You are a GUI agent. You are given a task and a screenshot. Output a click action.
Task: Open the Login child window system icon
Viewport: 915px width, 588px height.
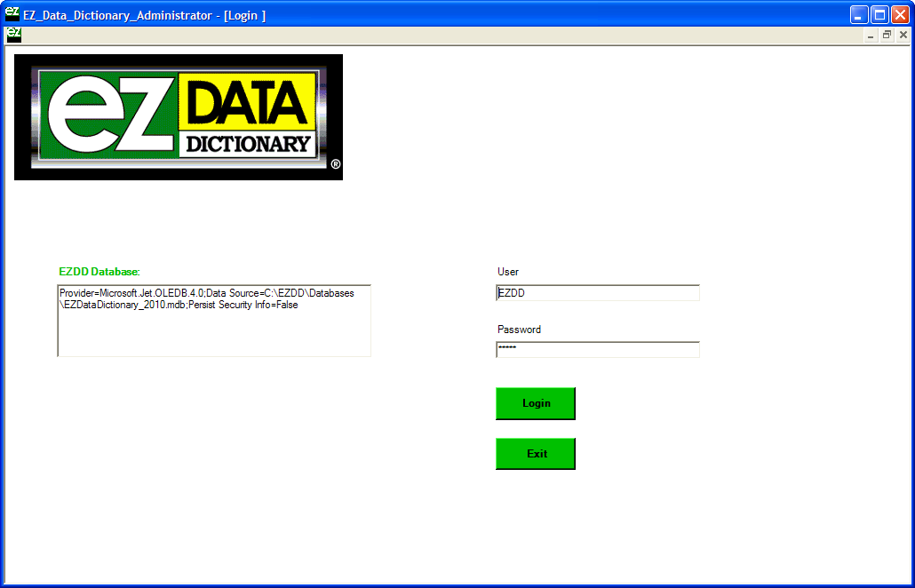tap(13, 35)
